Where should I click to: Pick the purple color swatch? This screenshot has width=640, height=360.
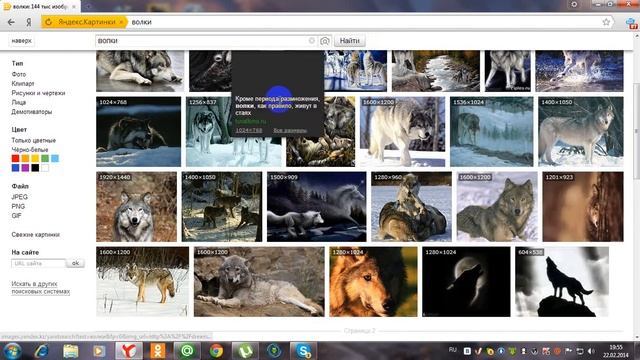(x=25, y=168)
